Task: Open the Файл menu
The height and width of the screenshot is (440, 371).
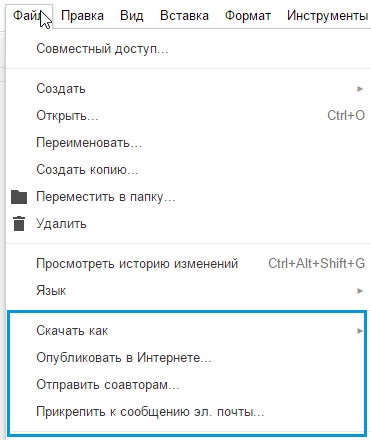Action: (x=29, y=16)
